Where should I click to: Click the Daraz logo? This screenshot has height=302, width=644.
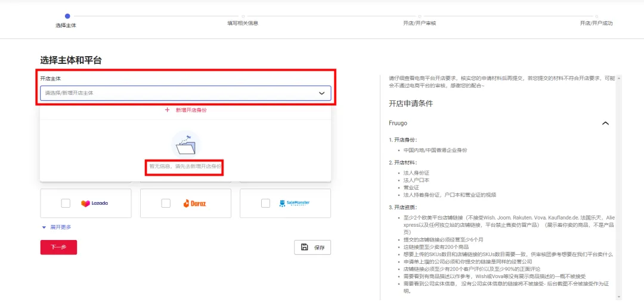194,203
